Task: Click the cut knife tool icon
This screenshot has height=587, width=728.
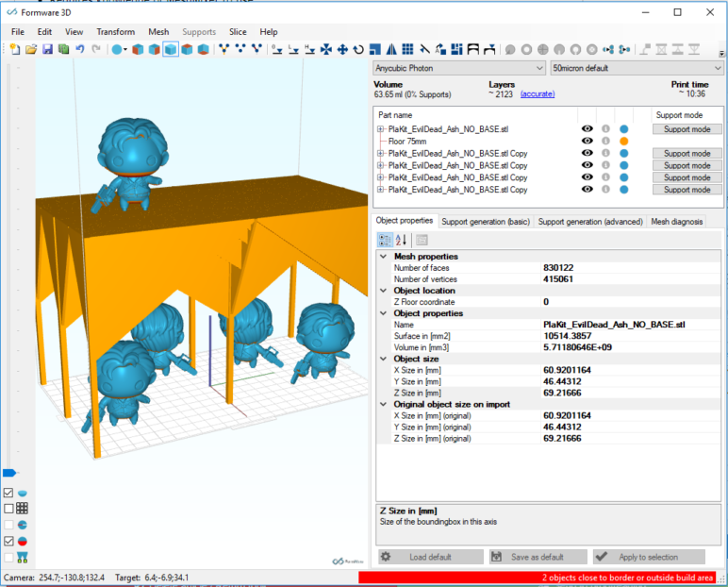Action: (424, 49)
